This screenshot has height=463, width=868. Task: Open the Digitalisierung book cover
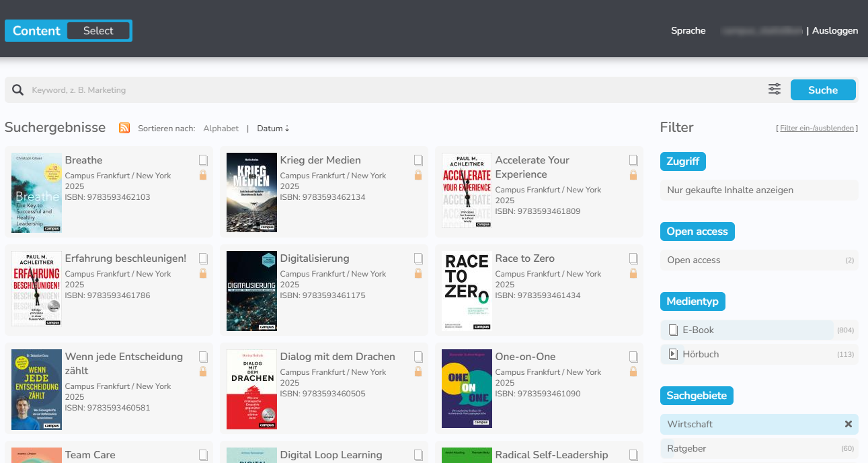[251, 291]
